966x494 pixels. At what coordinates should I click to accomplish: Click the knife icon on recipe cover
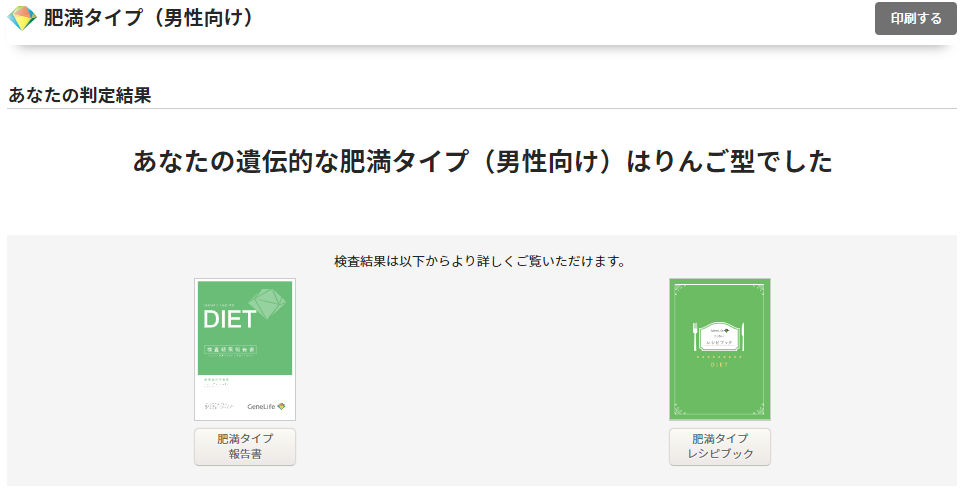coord(744,336)
